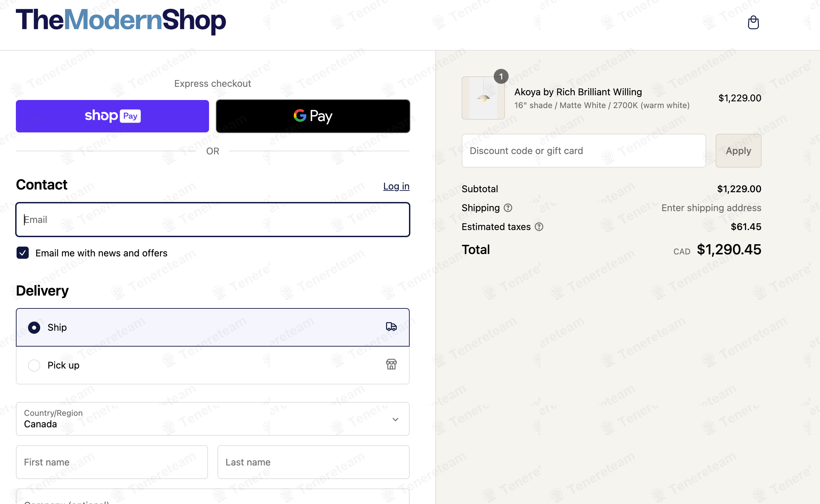This screenshot has height=504, width=820.
Task: Select the Pick up delivery option
Action: coord(34,365)
